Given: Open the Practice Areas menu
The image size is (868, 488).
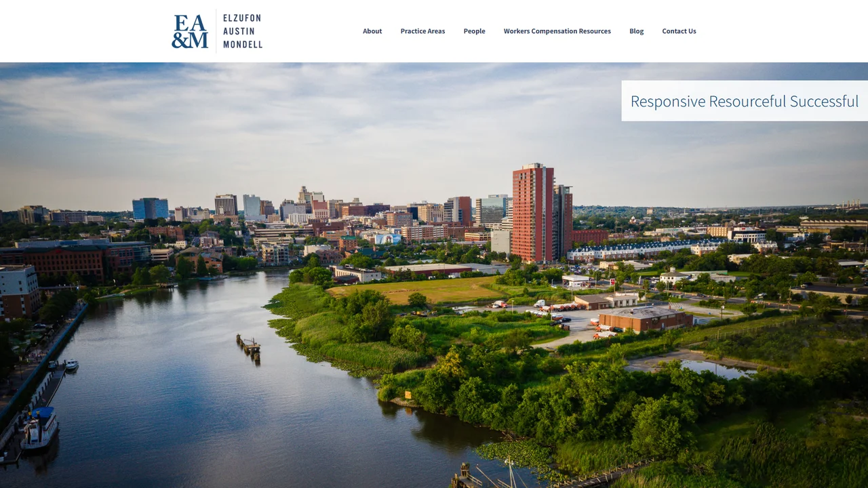Looking at the screenshot, I should coord(422,31).
